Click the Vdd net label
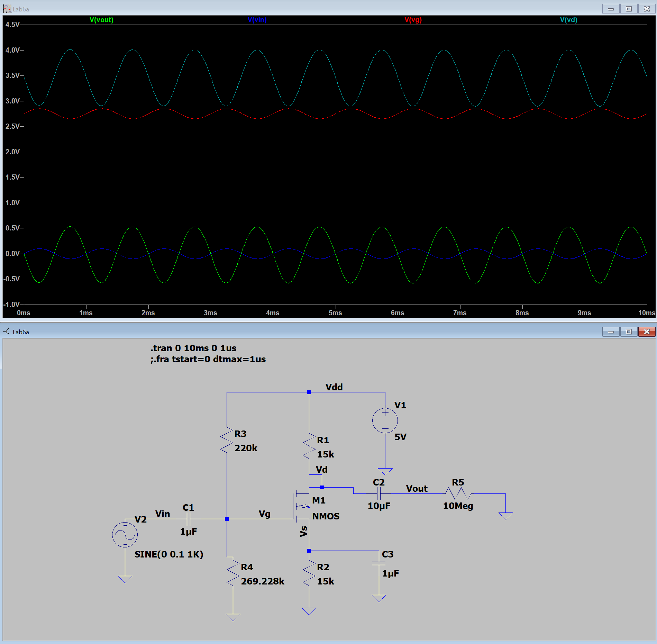Viewport: 657px width, 644px height. click(334, 387)
